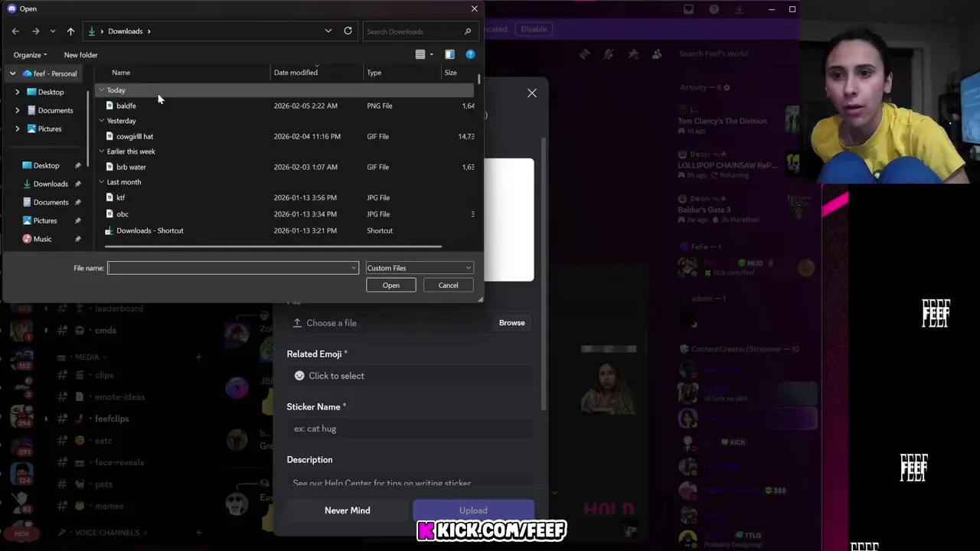The width and height of the screenshot is (980, 551).
Task: Open Discord help icon in title bar
Action: pos(714,9)
